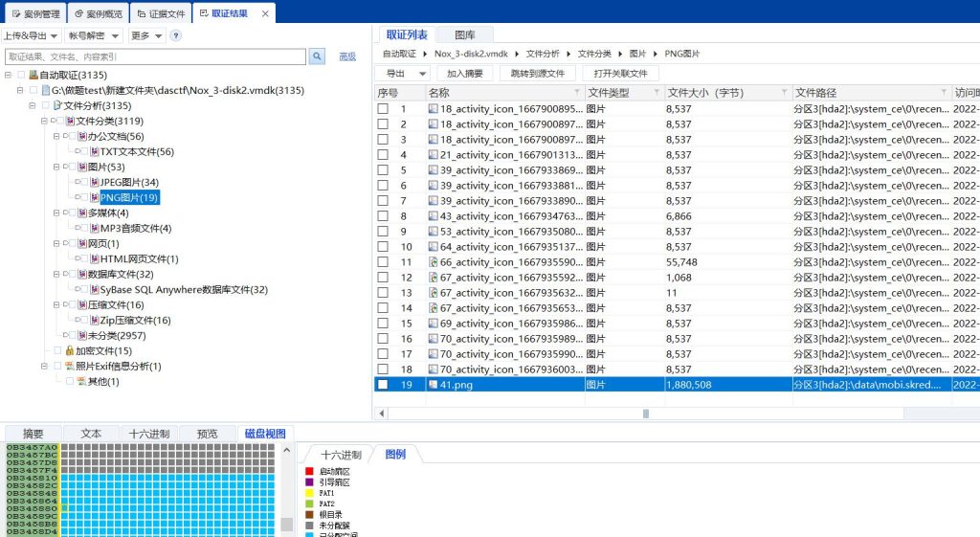This screenshot has width=980, height=537.
Task: Click the red 启动扇区 legend color swatch
Action: (x=309, y=471)
